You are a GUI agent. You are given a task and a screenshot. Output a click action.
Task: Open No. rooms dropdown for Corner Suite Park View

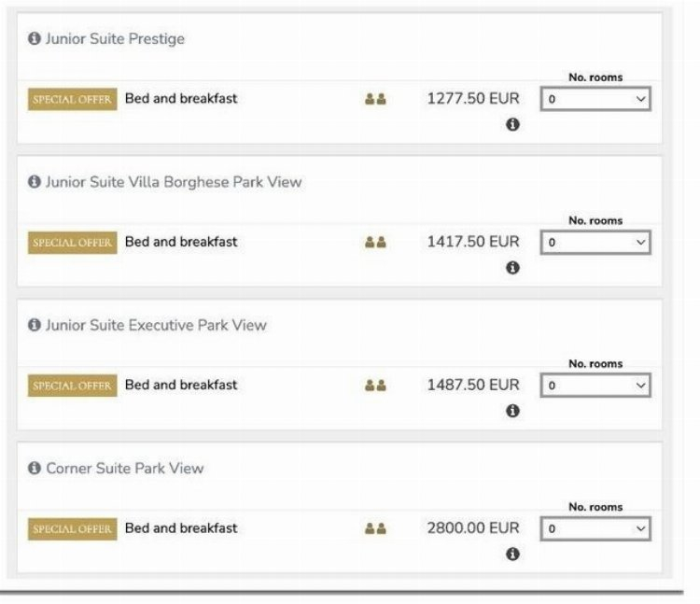coord(595,528)
